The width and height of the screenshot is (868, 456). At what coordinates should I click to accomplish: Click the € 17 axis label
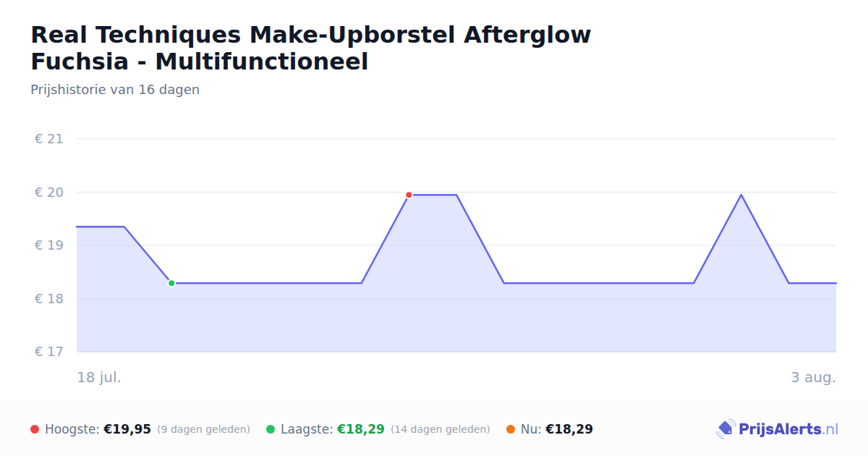pos(49,352)
